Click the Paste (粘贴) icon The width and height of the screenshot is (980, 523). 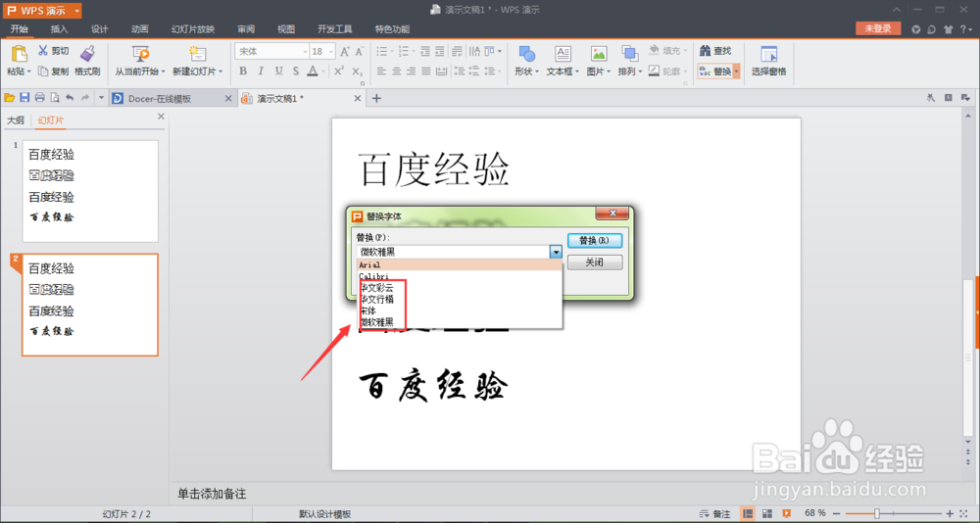point(19,55)
